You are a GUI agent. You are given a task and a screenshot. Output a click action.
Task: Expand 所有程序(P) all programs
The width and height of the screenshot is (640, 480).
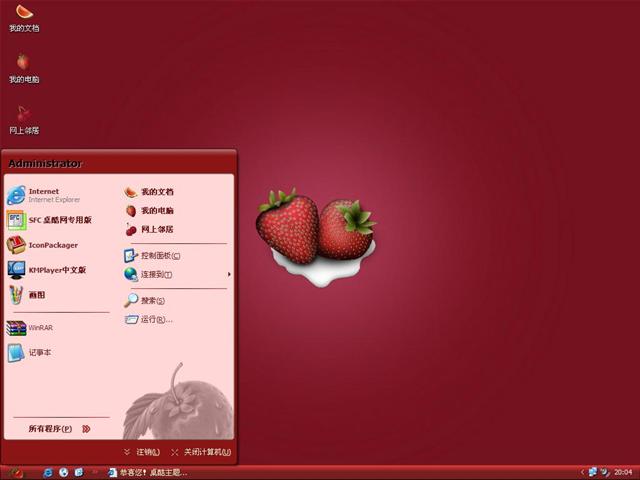(x=60, y=429)
